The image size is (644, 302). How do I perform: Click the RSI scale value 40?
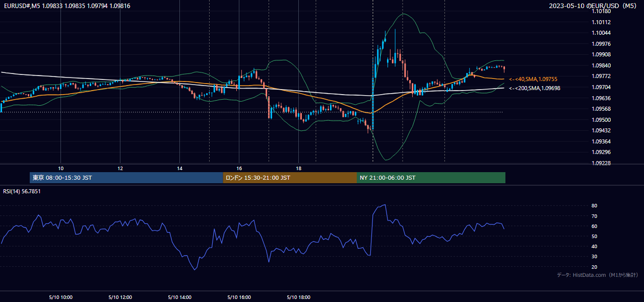(595, 247)
